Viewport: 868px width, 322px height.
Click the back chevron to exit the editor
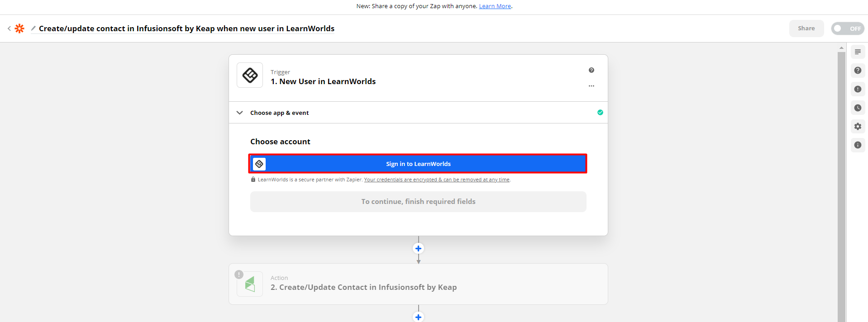click(9, 28)
